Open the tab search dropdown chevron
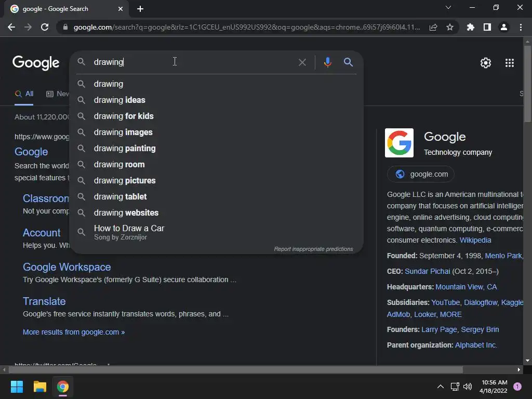 point(448,7)
